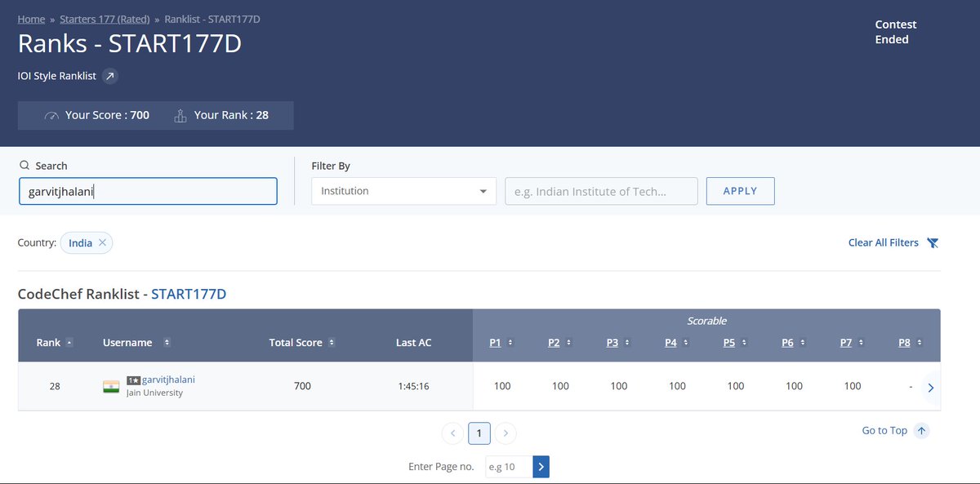The width and height of the screenshot is (980, 484).
Task: Click the Go to Top arrow icon
Action: pos(921,430)
